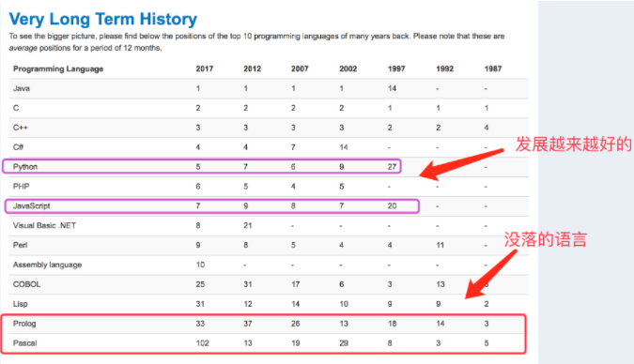Click Prolog's 2007 value 26
Screen dimensions: 634x364
(296, 324)
